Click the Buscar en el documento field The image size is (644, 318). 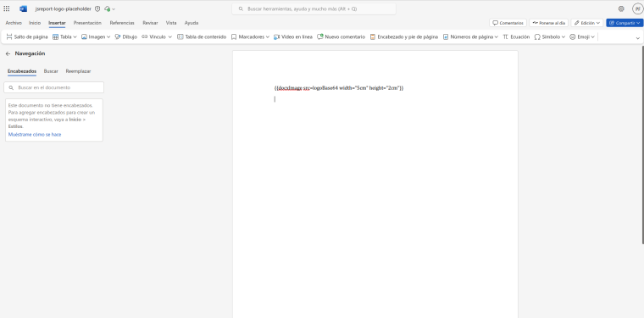tap(53, 87)
